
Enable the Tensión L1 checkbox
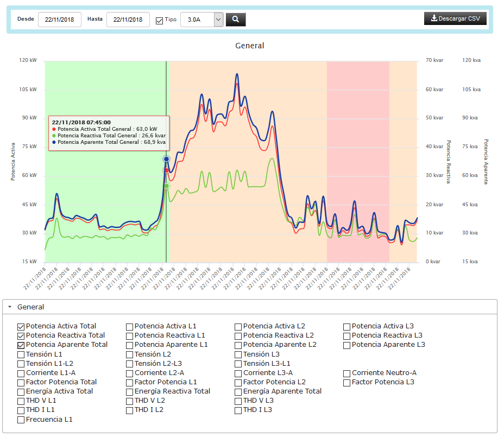click(21, 354)
